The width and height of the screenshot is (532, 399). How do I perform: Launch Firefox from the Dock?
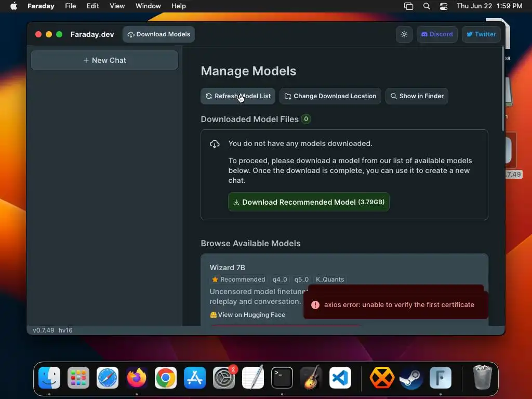click(x=137, y=378)
